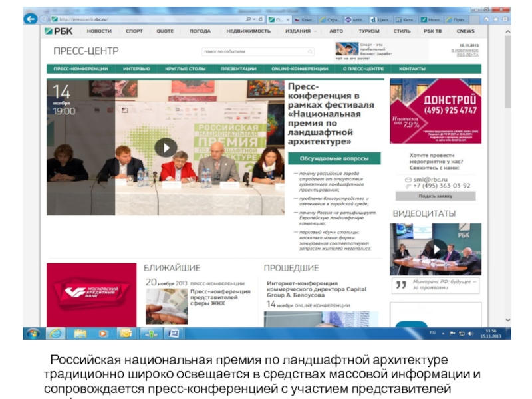Switch to Microsoft Word on the taskbar
Image resolution: width=532 pixels, height=399 pixels.
[173, 334]
